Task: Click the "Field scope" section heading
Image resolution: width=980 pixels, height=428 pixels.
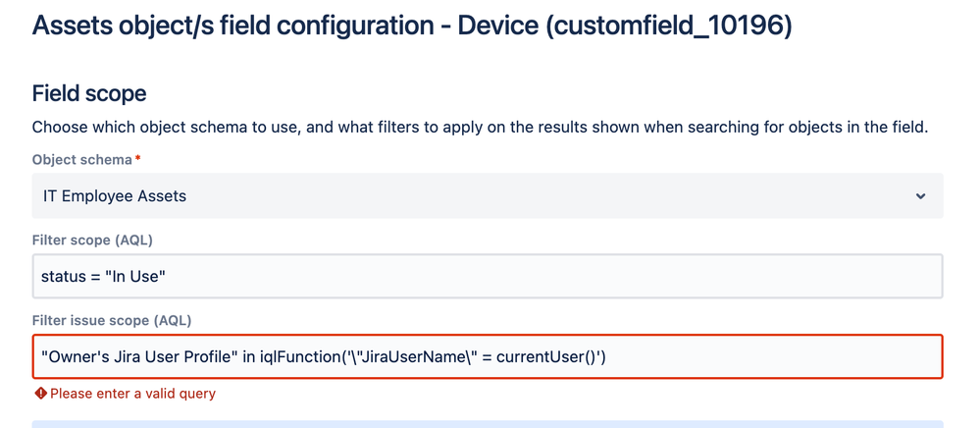Action: 89,94
